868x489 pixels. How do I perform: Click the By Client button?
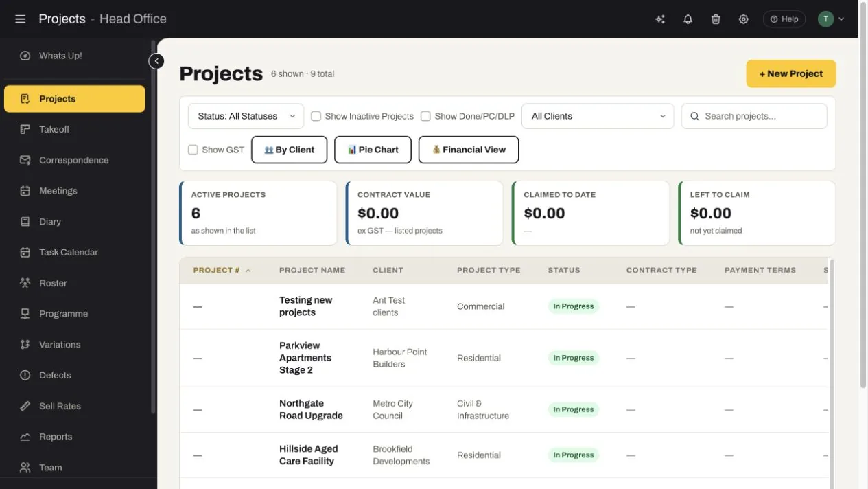289,150
